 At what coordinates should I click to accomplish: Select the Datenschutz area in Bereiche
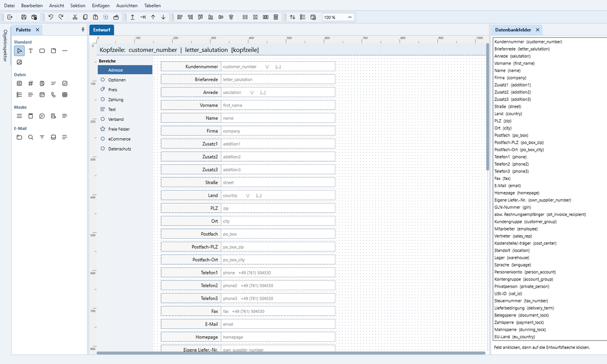point(120,149)
